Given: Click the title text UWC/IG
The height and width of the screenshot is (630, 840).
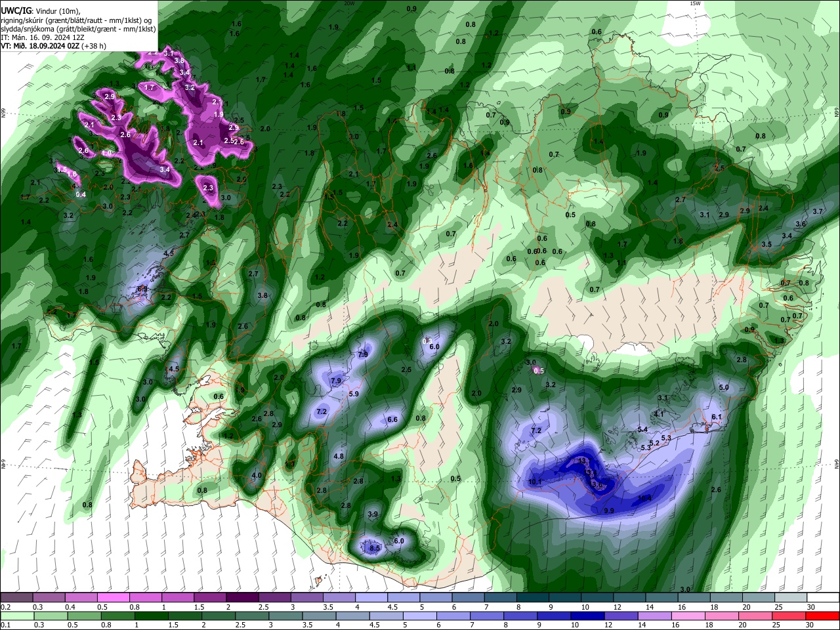Looking at the screenshot, I should (16, 11).
